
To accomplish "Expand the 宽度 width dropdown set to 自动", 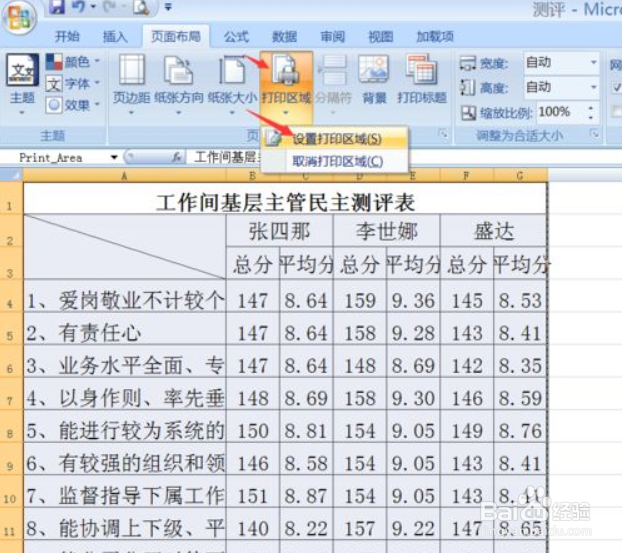I will [593, 63].
